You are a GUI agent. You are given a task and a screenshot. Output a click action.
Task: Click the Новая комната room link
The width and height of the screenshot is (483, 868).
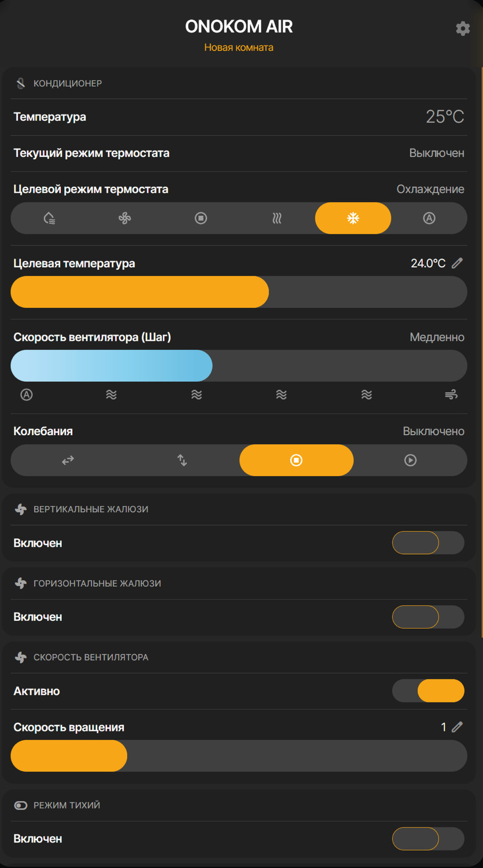click(238, 47)
